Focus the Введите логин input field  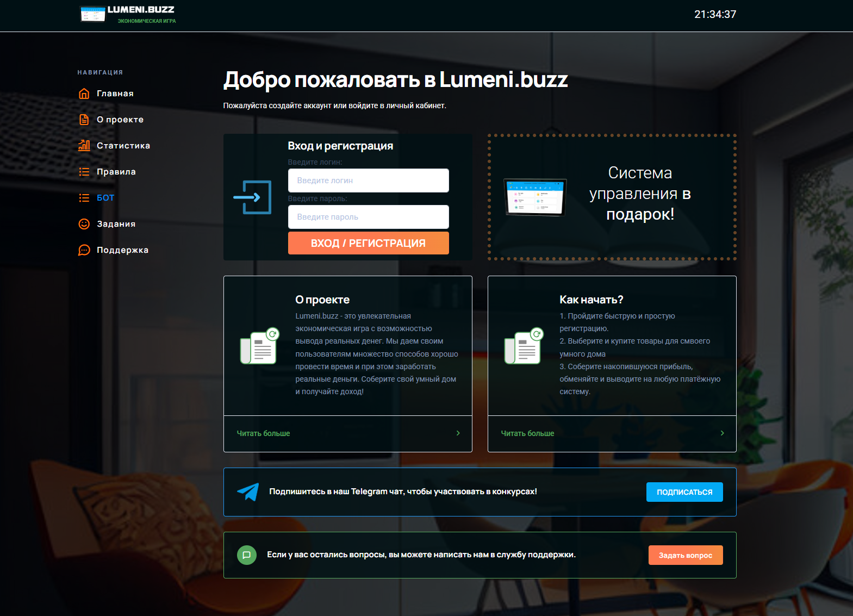coord(368,181)
